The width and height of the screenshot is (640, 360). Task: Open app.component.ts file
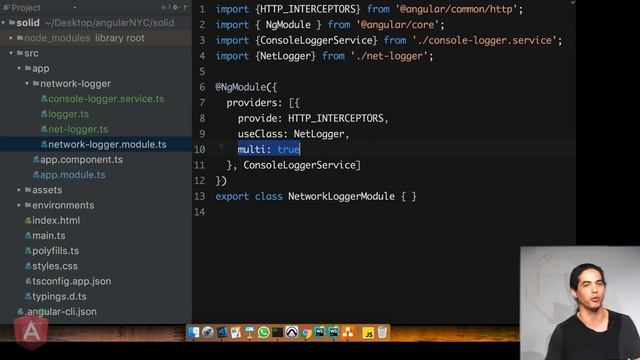[81, 160]
